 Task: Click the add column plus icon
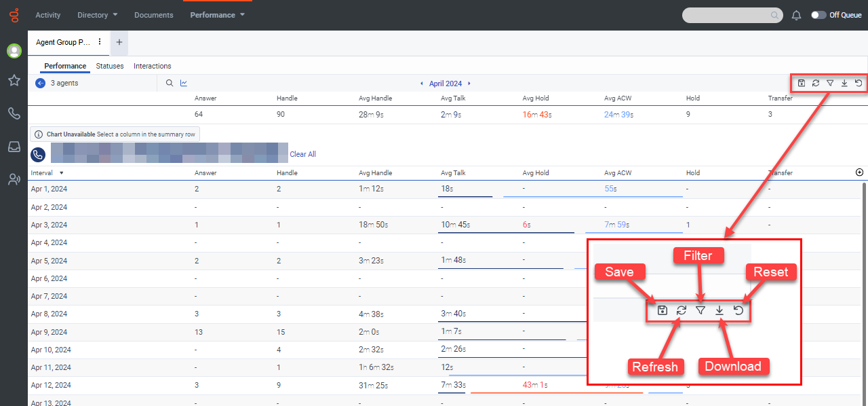point(860,173)
